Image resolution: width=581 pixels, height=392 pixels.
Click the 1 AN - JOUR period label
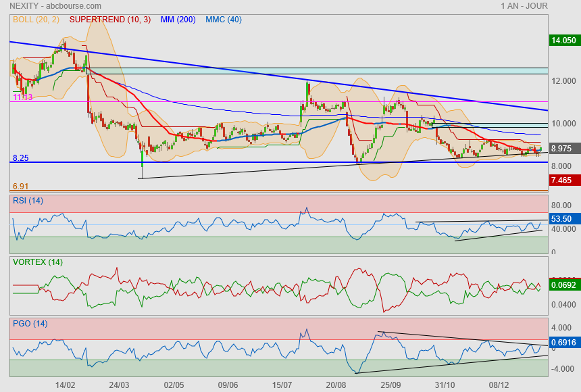tap(524, 6)
